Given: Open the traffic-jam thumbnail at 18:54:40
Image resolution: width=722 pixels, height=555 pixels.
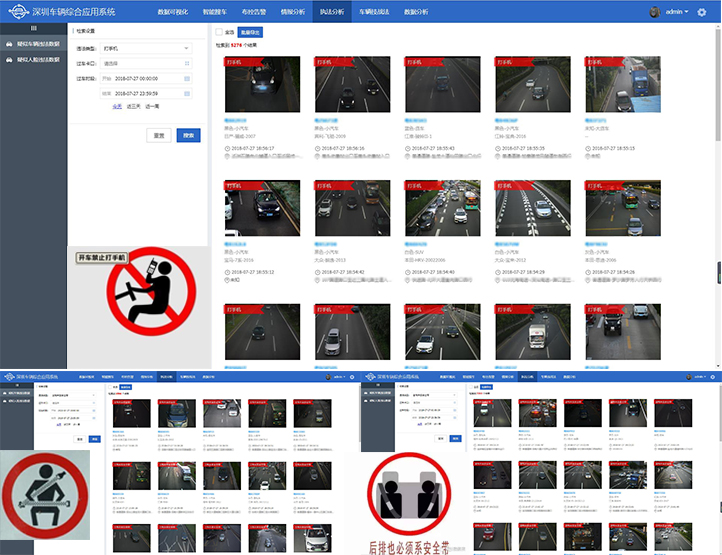Looking at the screenshot, I should pos(443,208).
